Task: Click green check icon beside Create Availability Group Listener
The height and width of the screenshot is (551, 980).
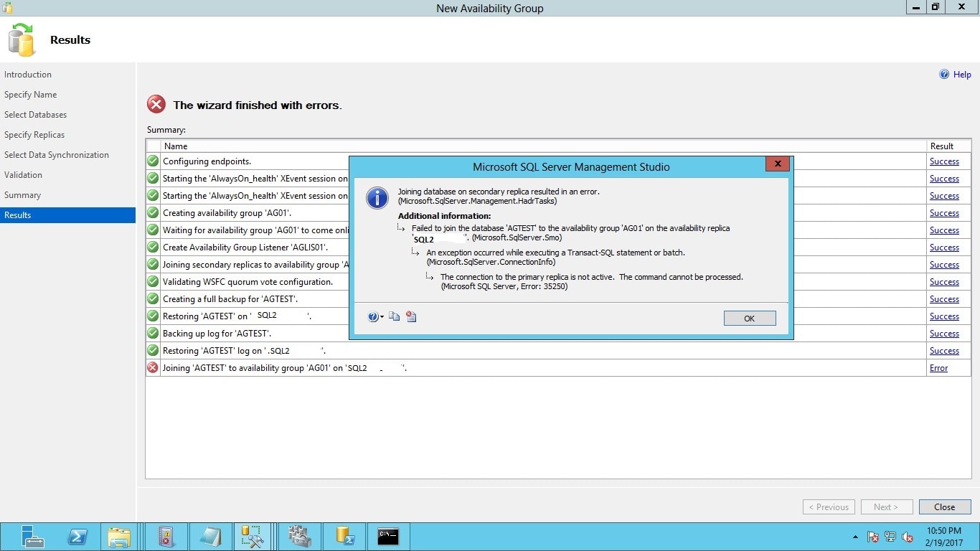Action: (x=153, y=247)
